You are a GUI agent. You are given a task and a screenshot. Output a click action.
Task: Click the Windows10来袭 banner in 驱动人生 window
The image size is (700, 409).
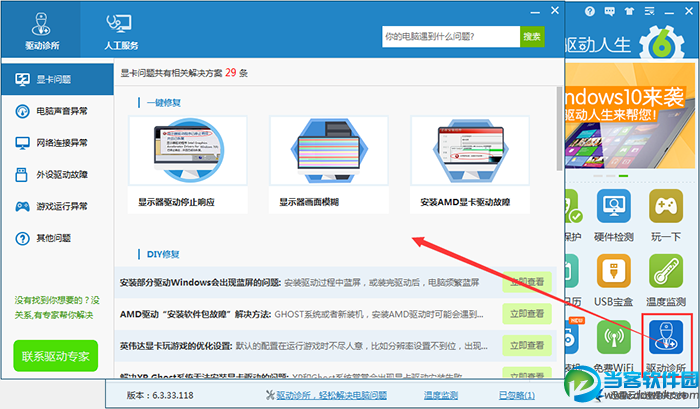coord(630,116)
